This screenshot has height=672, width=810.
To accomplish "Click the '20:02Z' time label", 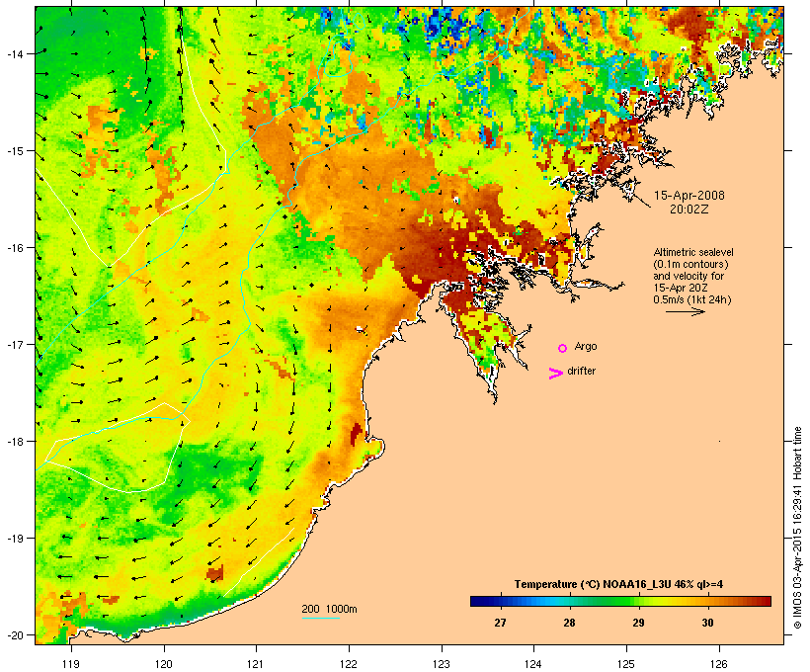I will tap(689, 210).
